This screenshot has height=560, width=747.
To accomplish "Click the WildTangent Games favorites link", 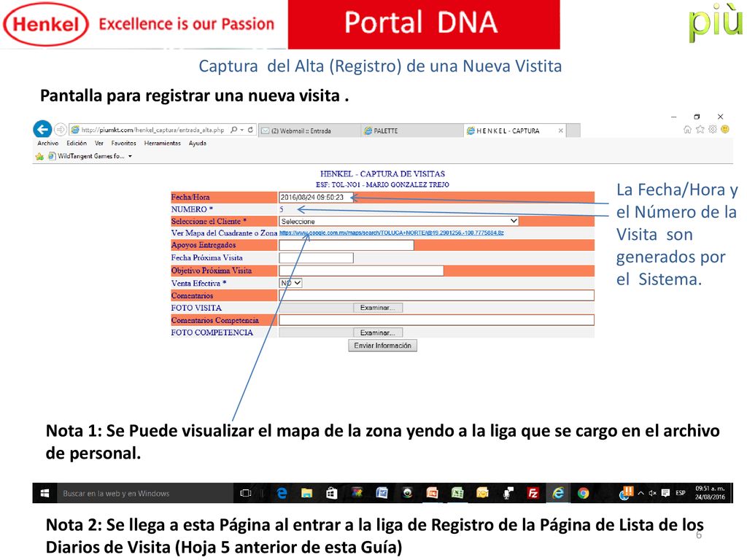I will pyautogui.click(x=86, y=156).
